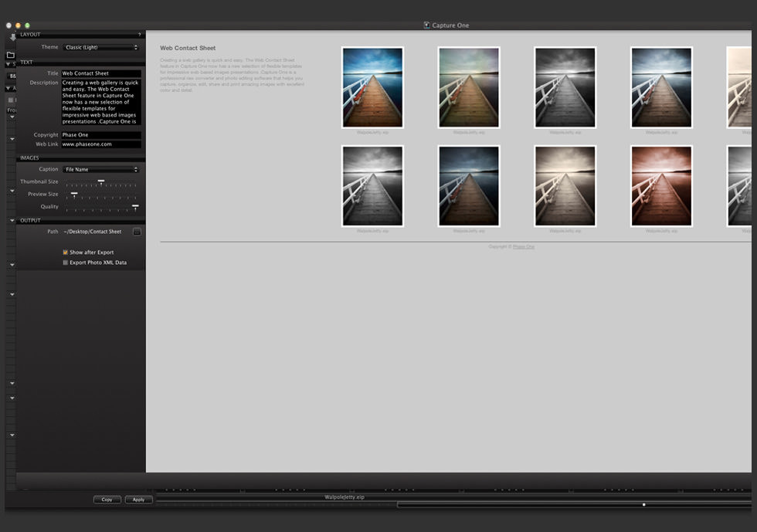Click the gray description paragraph in the preview
Image resolution: width=757 pixels, height=532 pixels.
click(232, 75)
